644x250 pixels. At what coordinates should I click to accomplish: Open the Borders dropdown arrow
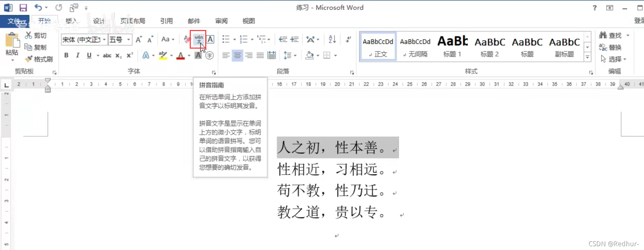point(335,56)
